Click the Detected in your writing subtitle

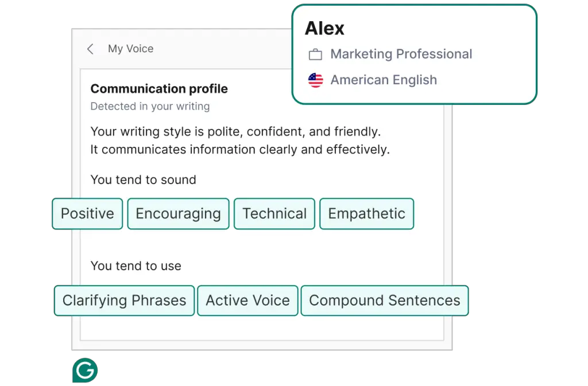pos(150,107)
